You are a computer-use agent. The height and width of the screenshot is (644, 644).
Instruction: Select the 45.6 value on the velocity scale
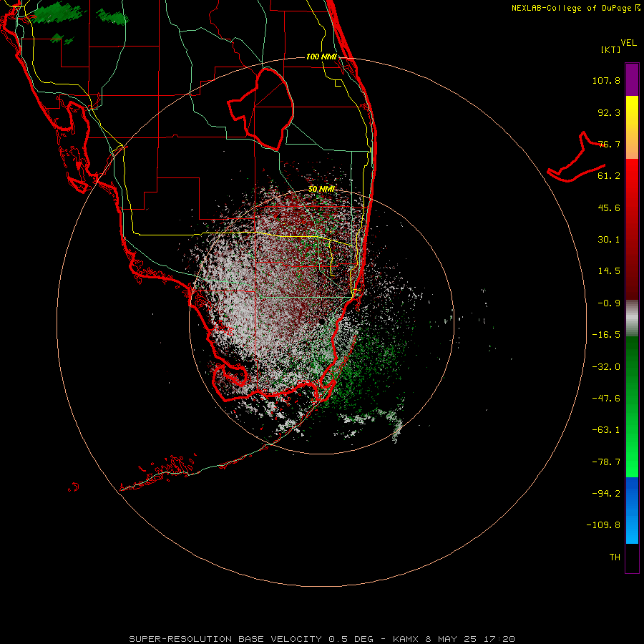click(609, 208)
